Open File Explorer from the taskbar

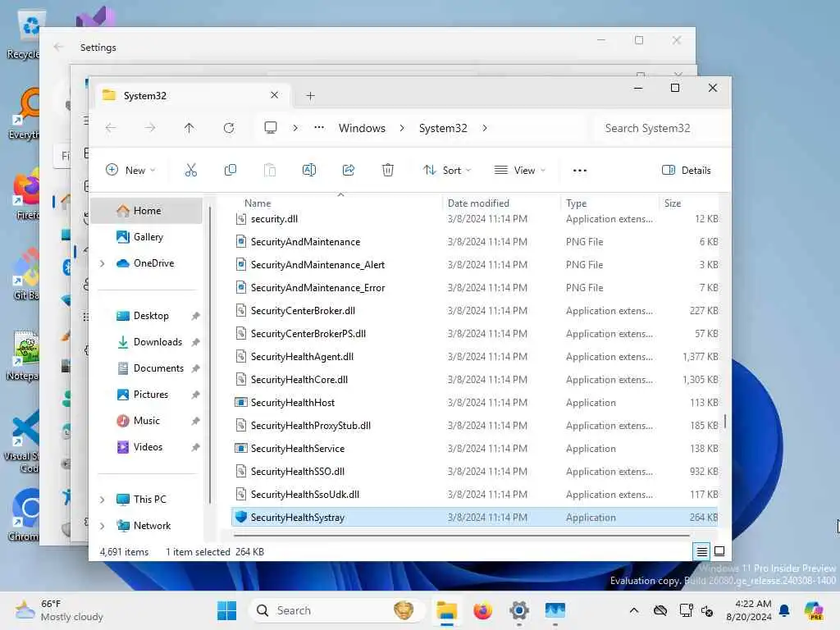[x=446, y=610]
